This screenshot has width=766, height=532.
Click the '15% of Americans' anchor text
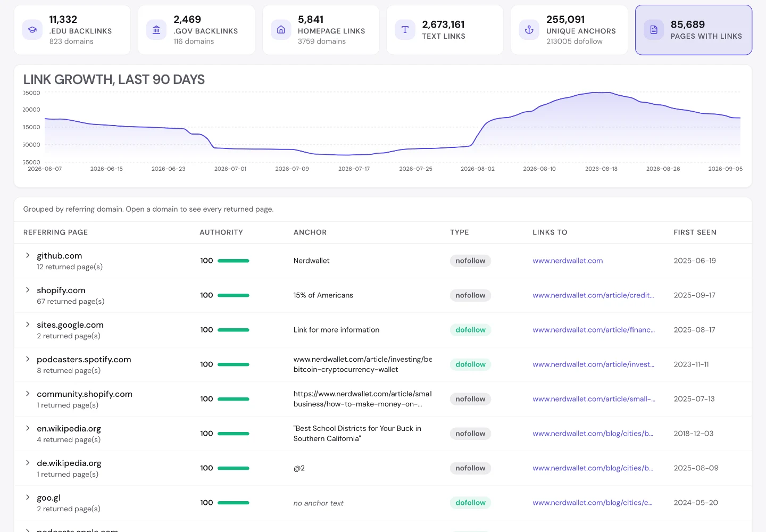click(x=323, y=295)
